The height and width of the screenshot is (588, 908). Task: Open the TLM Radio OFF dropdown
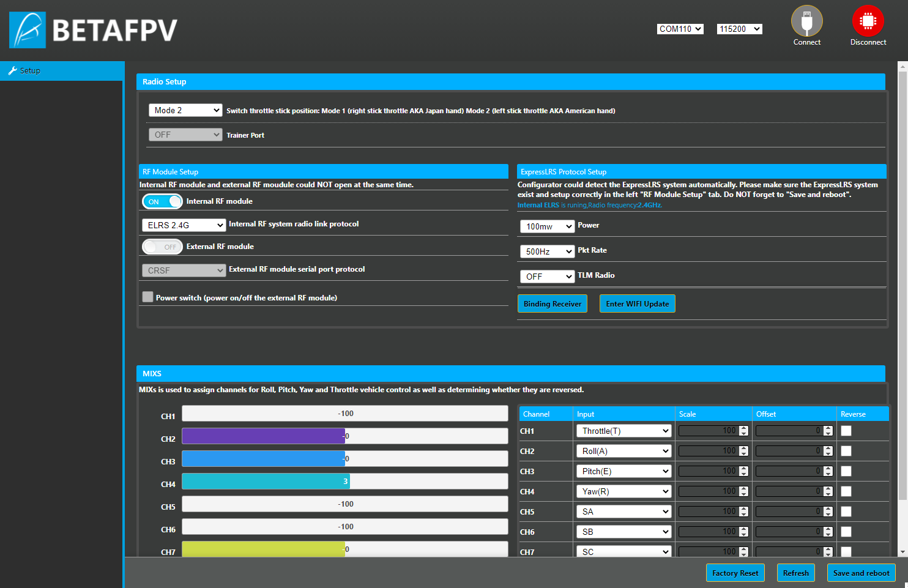pyautogui.click(x=547, y=277)
